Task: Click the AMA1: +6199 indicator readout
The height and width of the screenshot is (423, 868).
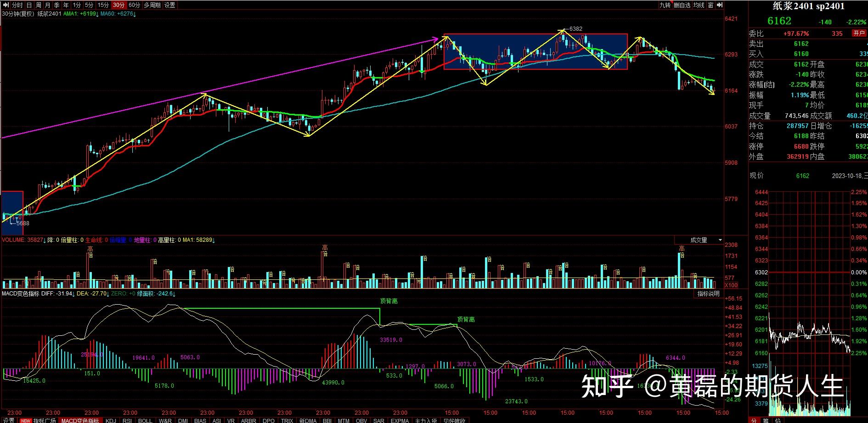Action: (x=80, y=14)
